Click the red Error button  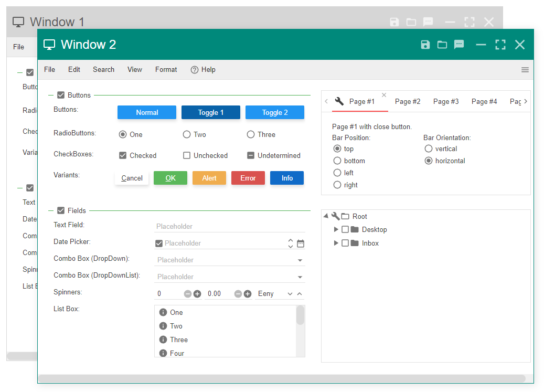248,178
